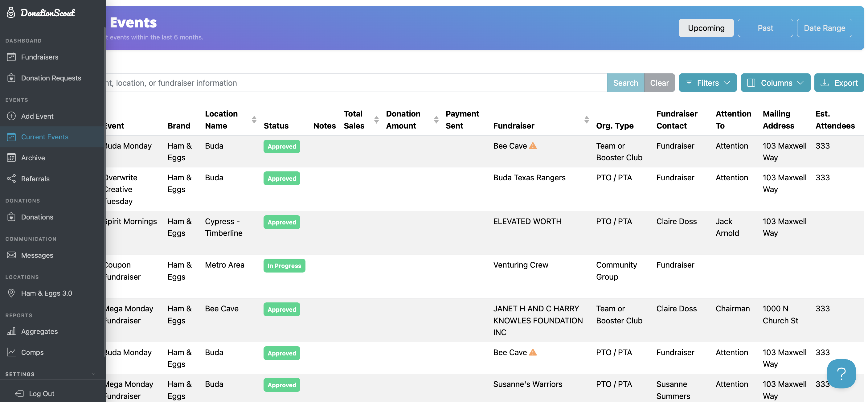Open Aggregates report

click(39, 331)
